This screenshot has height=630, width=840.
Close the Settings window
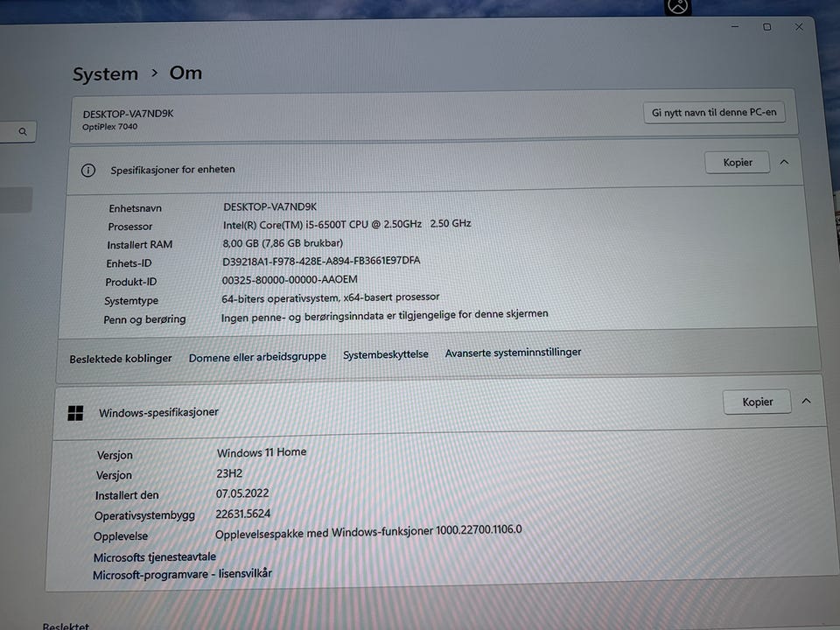799,27
